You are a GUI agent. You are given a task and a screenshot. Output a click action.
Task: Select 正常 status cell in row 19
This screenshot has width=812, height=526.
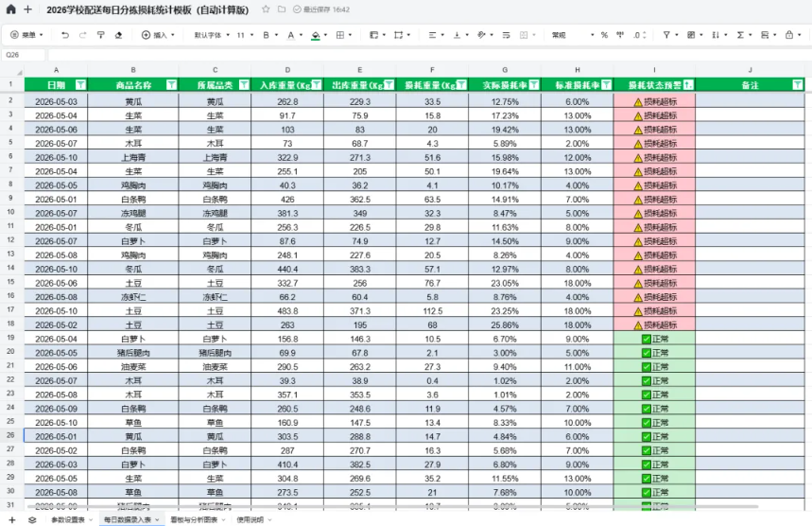[654, 339]
